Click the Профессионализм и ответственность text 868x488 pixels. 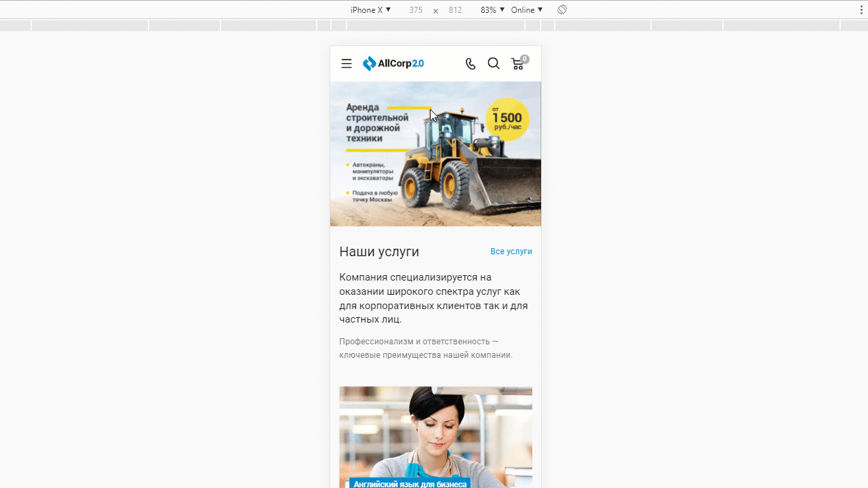point(426,348)
